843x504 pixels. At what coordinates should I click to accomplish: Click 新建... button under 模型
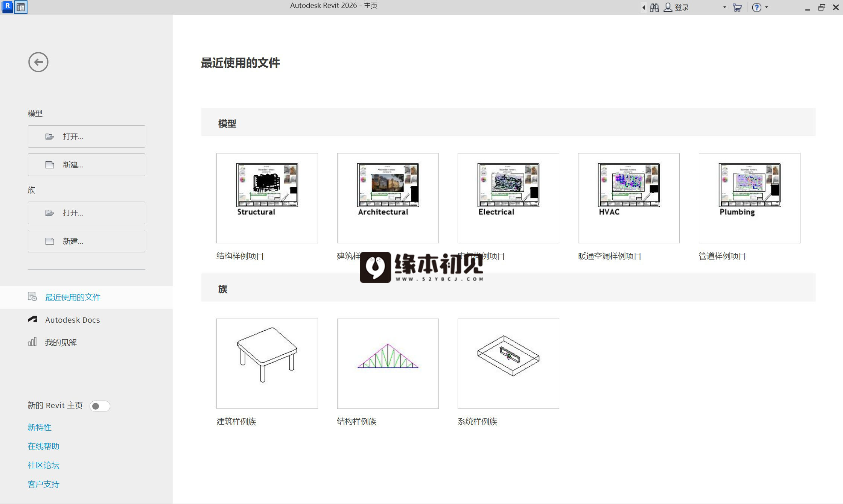coord(87,165)
